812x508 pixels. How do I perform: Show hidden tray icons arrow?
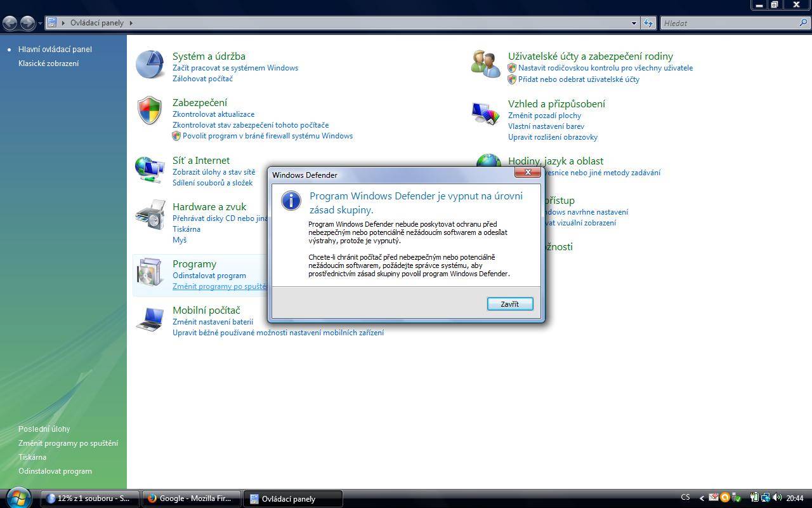(701, 498)
